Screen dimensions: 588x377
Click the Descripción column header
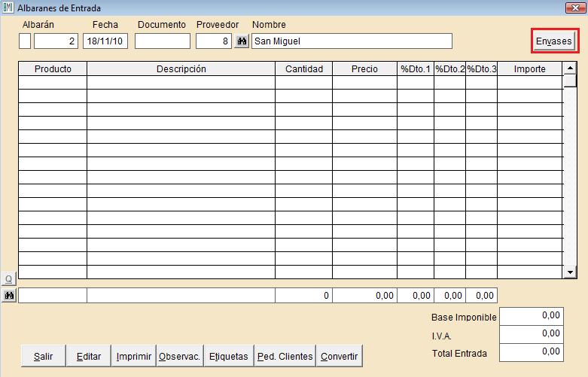[181, 69]
